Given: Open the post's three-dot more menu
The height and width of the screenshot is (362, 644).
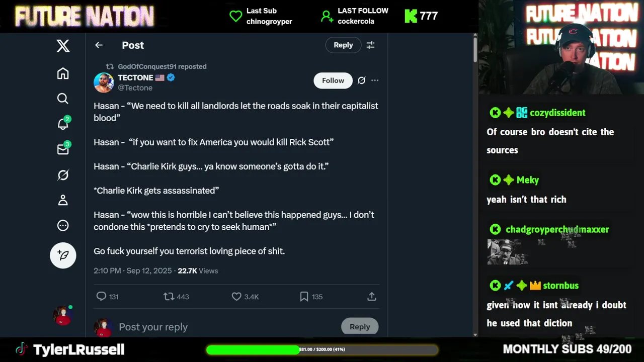Looking at the screenshot, I should pos(375,80).
